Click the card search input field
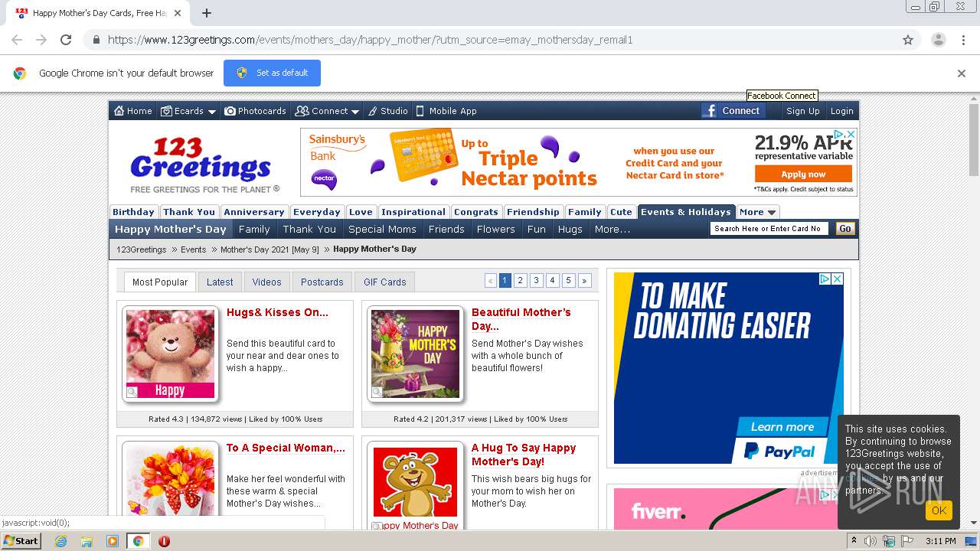 coord(769,228)
